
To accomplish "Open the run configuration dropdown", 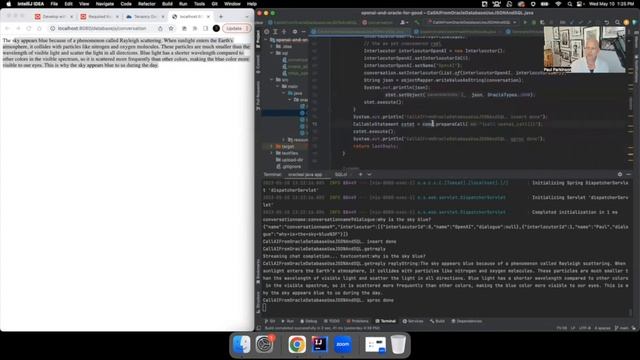I will (x=472, y=22).
